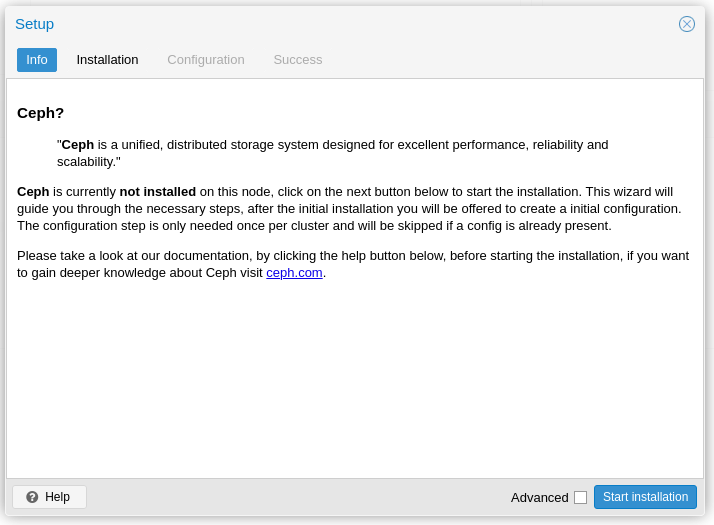The width and height of the screenshot is (714, 525).
Task: Click the question mark icon in Help
Action: pos(32,497)
